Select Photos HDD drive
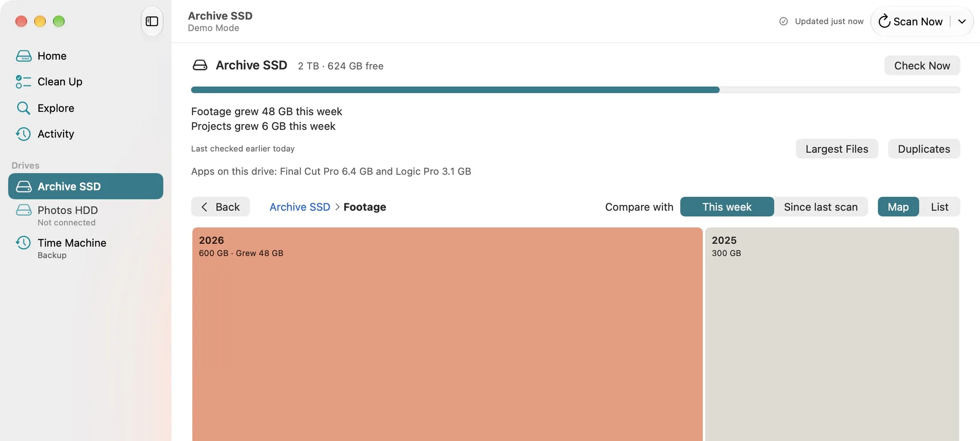Viewport: 980px width, 441px height. pos(86,215)
